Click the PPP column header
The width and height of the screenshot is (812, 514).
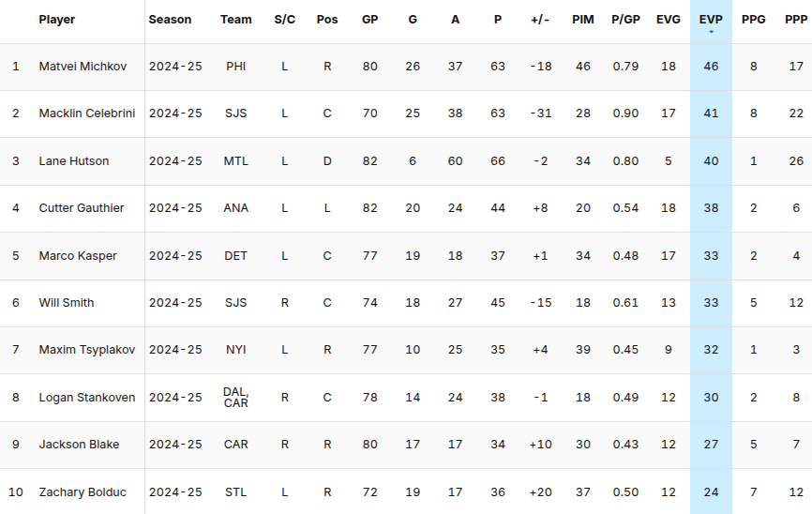(796, 20)
